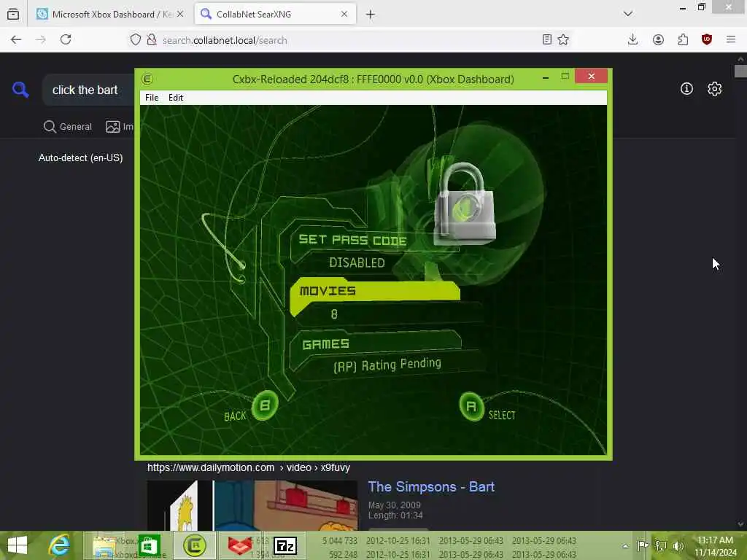Open the dailymotion.com result URL
Screen dimensions: 747x560
[x=249, y=467]
